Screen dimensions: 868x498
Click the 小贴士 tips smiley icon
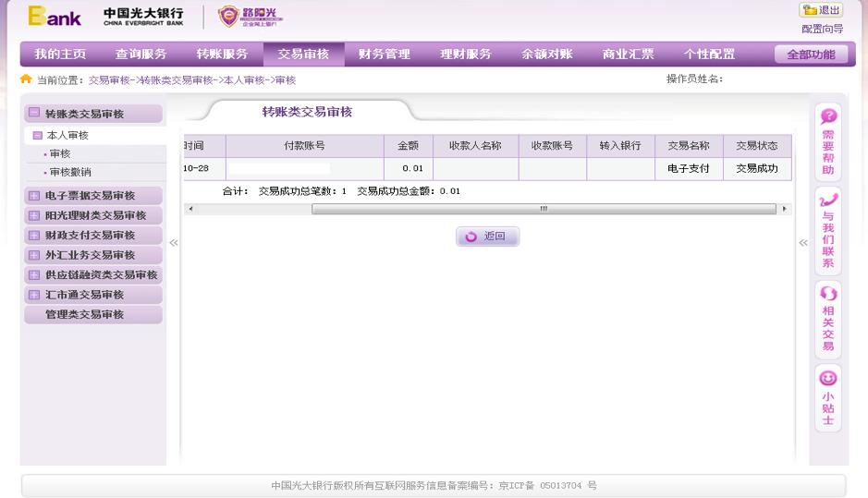(x=828, y=378)
